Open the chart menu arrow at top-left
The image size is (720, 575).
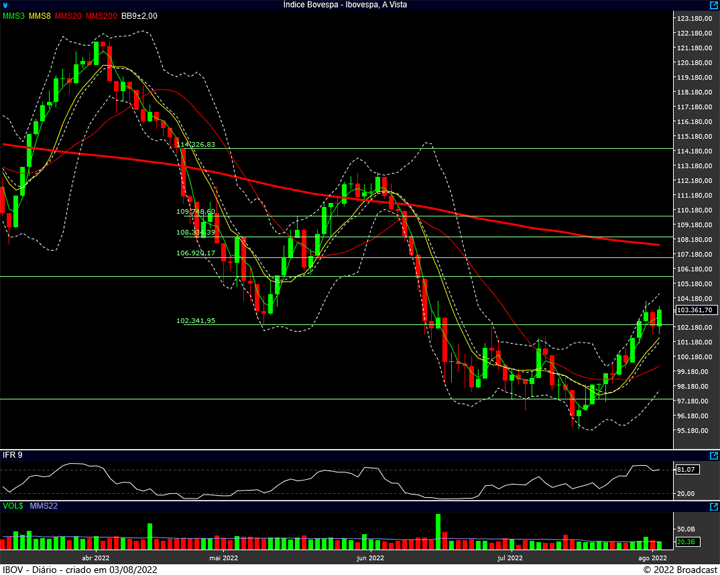point(5,5)
